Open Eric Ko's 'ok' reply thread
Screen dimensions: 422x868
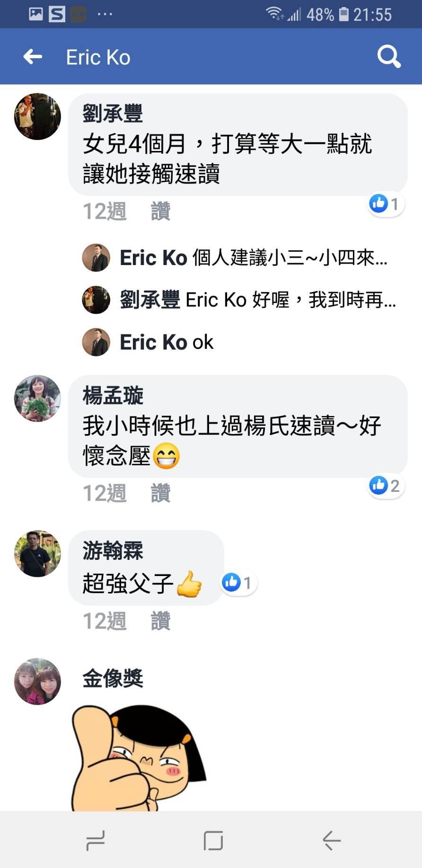pyautogui.click(x=167, y=342)
